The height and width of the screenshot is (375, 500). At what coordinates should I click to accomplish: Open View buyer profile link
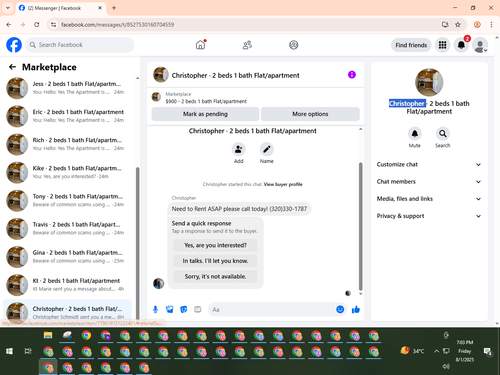283,184
